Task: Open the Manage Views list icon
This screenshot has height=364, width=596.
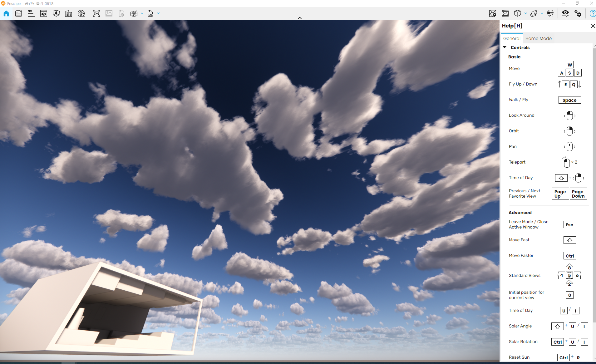Action: (x=19, y=13)
